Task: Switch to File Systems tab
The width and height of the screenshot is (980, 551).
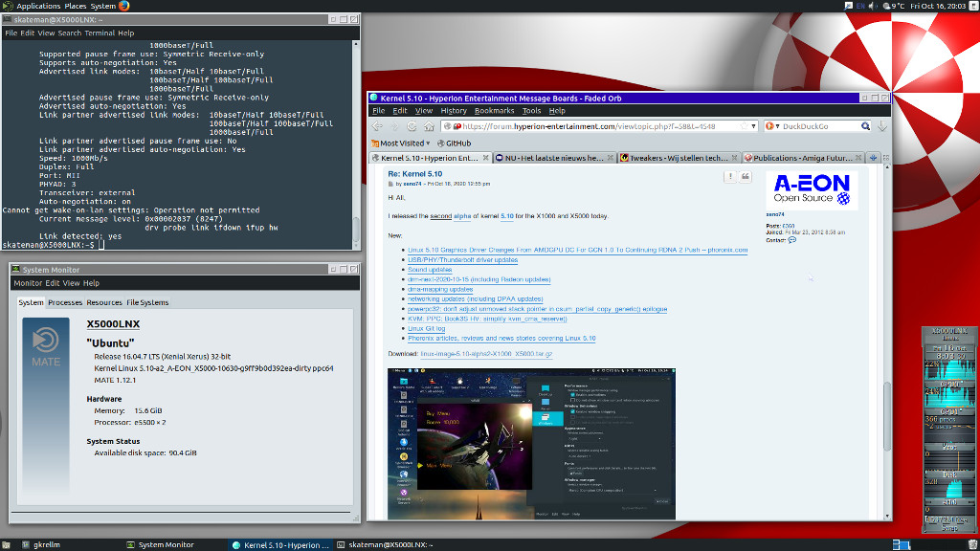Action: (147, 302)
